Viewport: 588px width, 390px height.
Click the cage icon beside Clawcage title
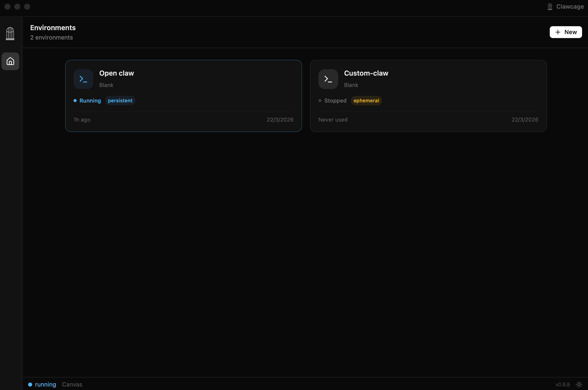[550, 7]
